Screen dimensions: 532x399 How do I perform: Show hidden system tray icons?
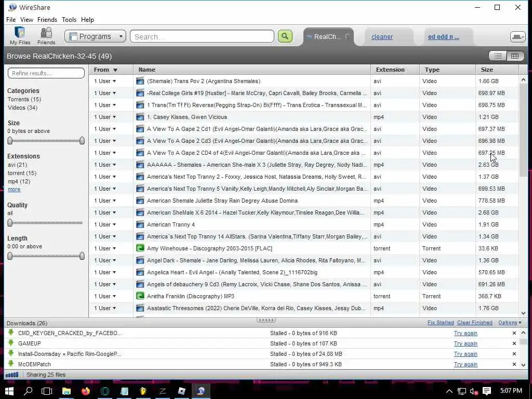point(449,391)
